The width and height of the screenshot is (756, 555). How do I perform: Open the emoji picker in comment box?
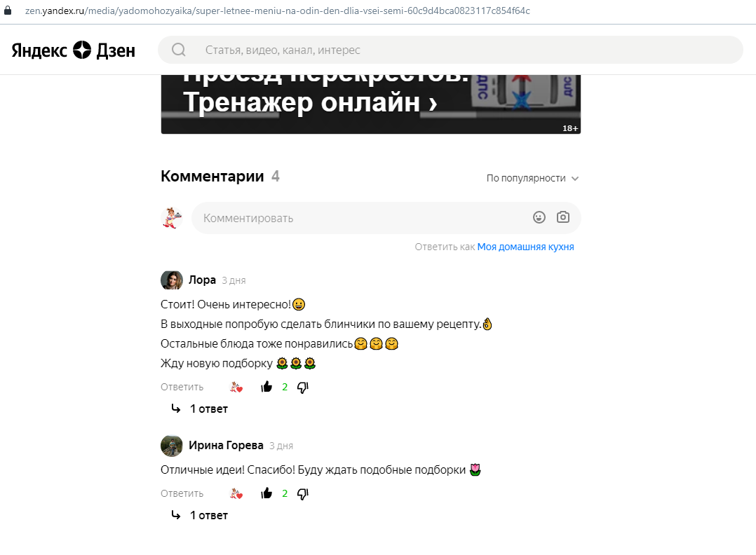point(539,217)
